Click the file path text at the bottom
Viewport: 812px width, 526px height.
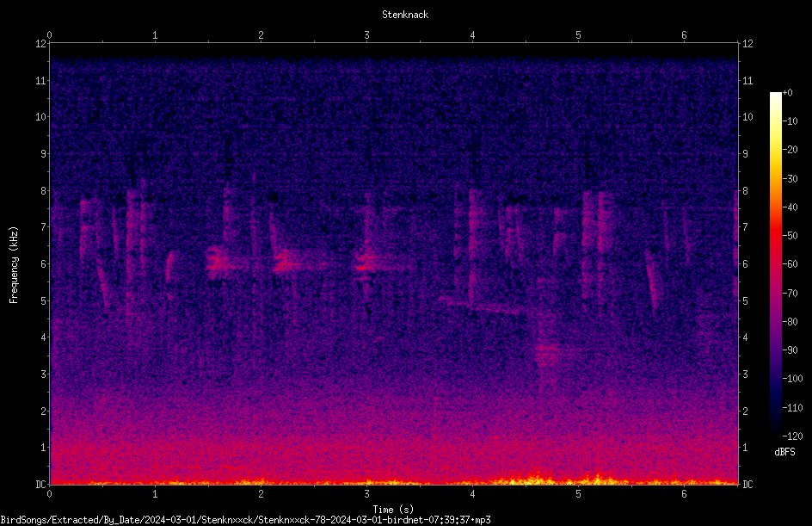(x=245, y=520)
